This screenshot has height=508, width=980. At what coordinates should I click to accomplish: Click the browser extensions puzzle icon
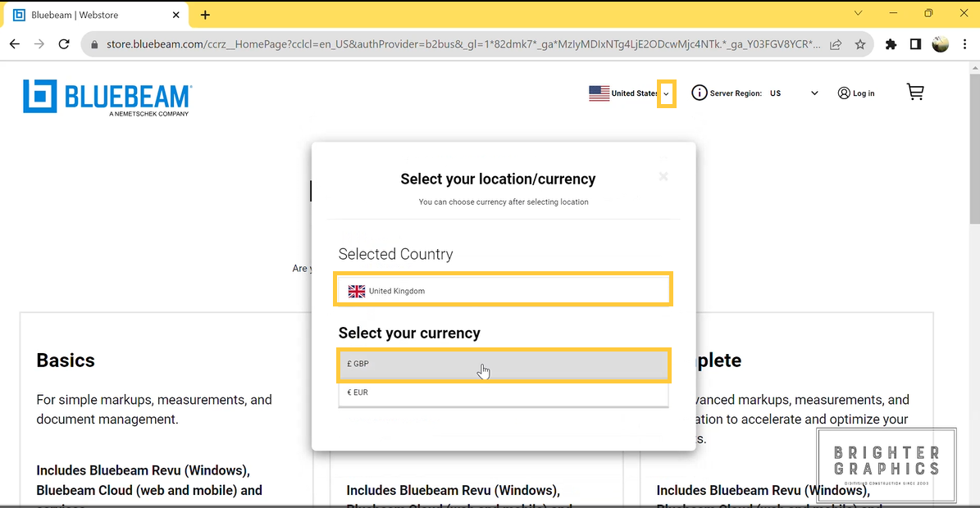[x=891, y=44]
